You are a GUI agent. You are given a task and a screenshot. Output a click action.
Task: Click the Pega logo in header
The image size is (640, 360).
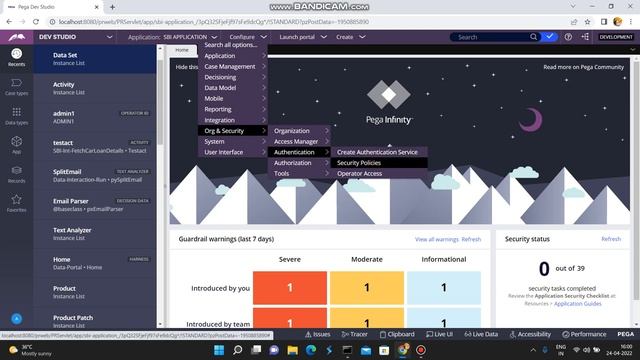(17, 37)
